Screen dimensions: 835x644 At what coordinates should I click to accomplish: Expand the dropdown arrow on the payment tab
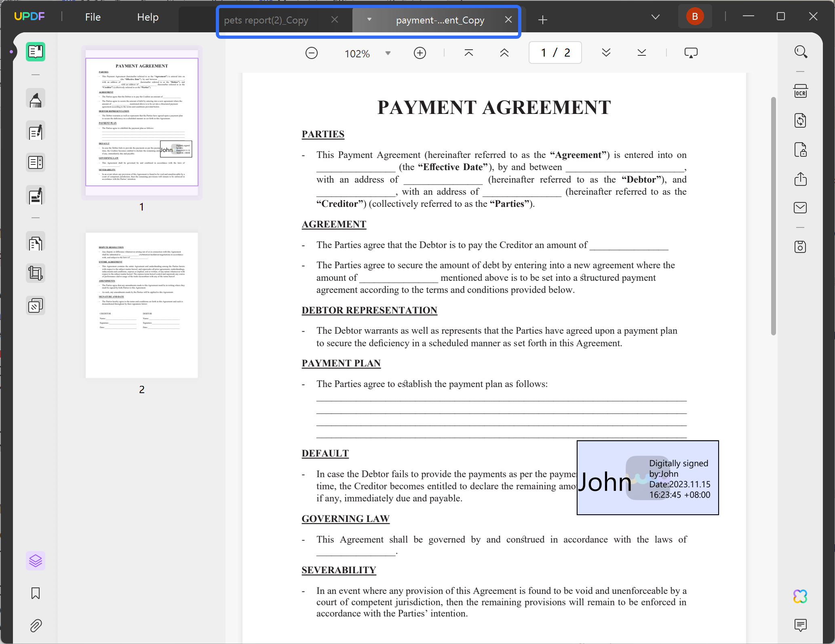369,19
